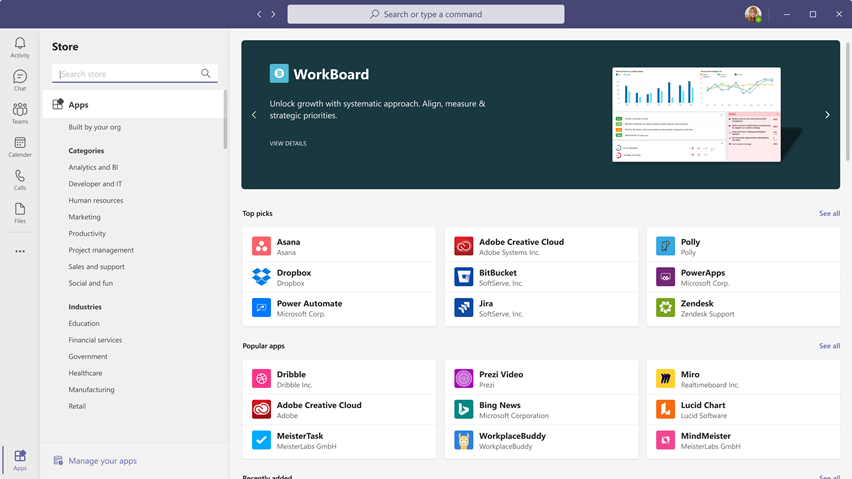The image size is (852, 479).
Task: Click the WorkBoard logo icon in banner
Action: [279, 73]
